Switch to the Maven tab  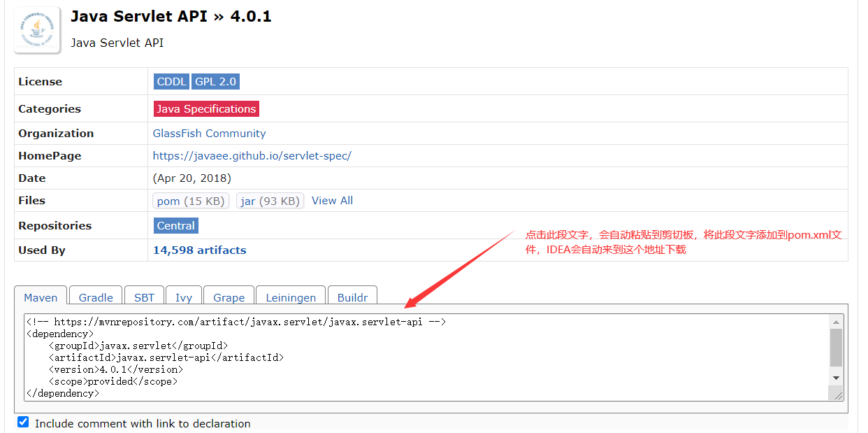pos(41,297)
